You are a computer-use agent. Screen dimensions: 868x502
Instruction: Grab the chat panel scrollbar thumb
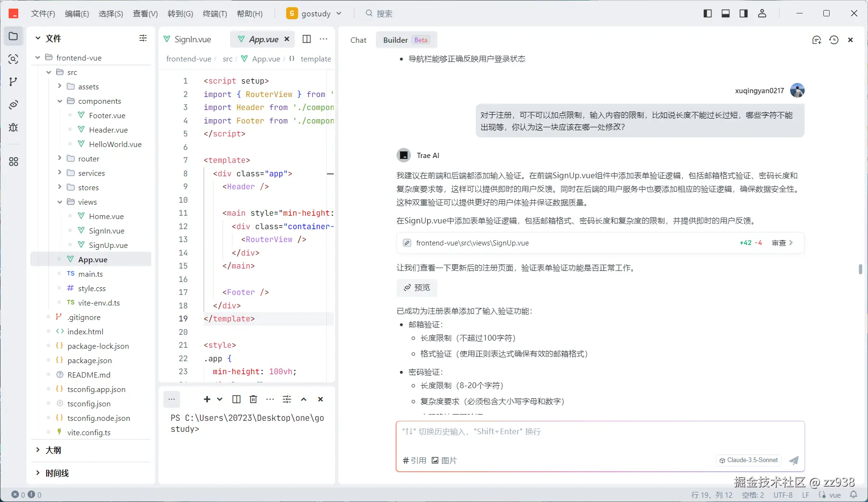click(860, 269)
